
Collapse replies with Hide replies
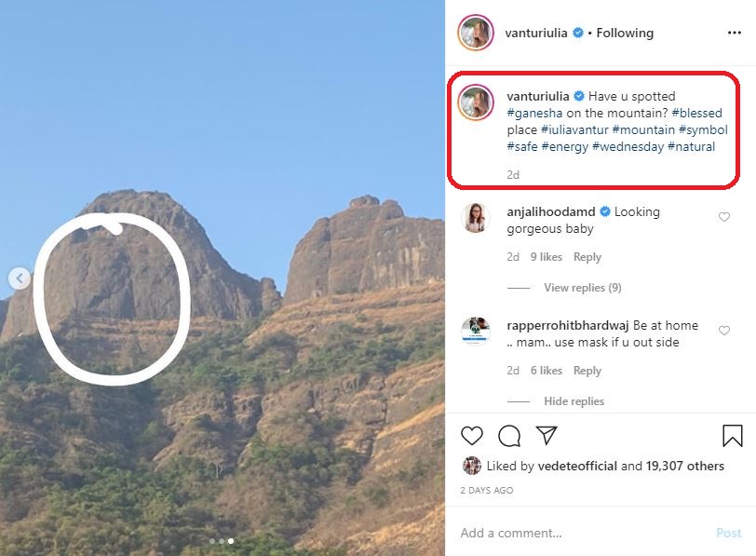point(574,401)
